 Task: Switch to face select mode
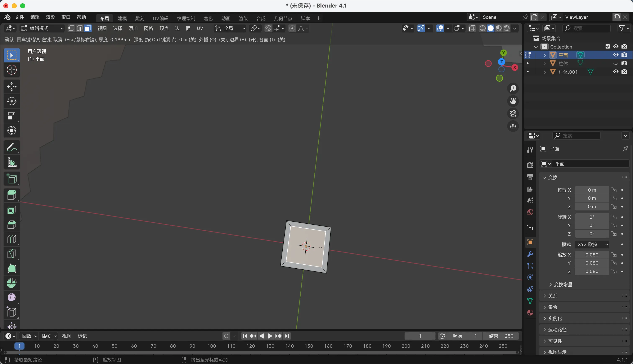click(x=88, y=28)
